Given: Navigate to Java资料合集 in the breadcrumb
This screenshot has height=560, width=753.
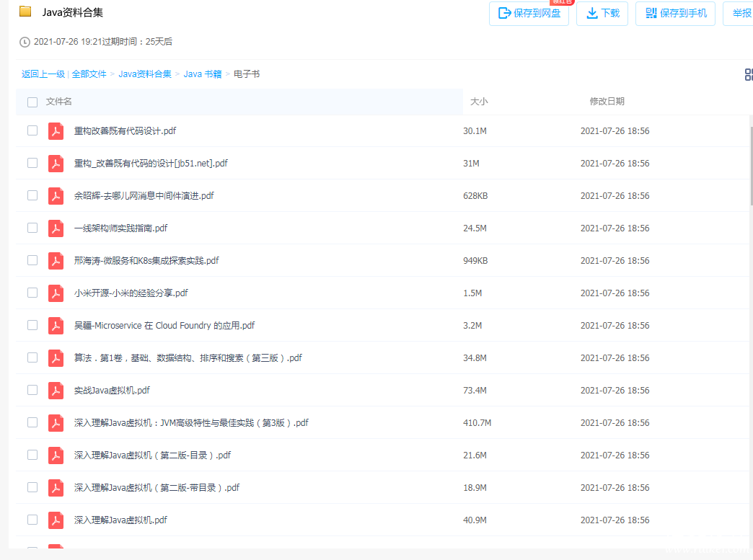Looking at the screenshot, I should [145, 74].
